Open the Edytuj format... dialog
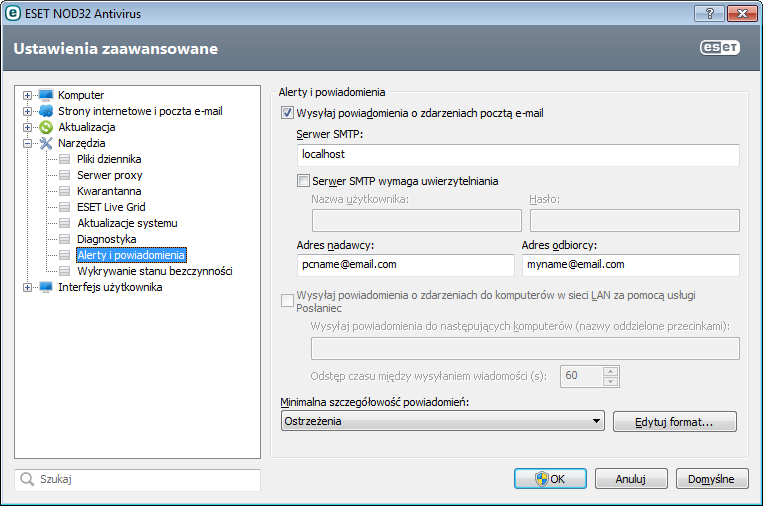The width and height of the screenshot is (763, 506). (674, 421)
